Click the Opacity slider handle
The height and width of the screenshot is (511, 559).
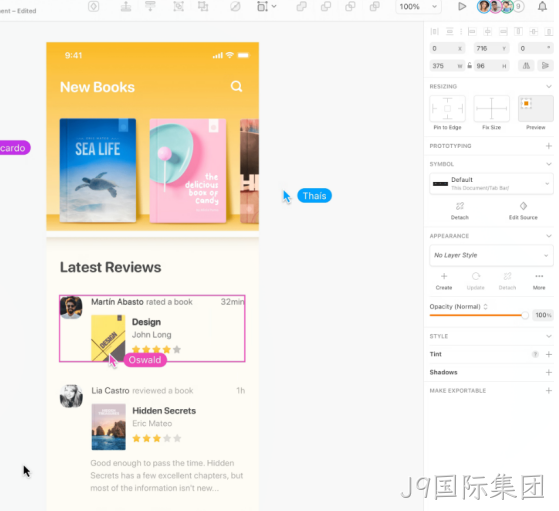pos(525,315)
